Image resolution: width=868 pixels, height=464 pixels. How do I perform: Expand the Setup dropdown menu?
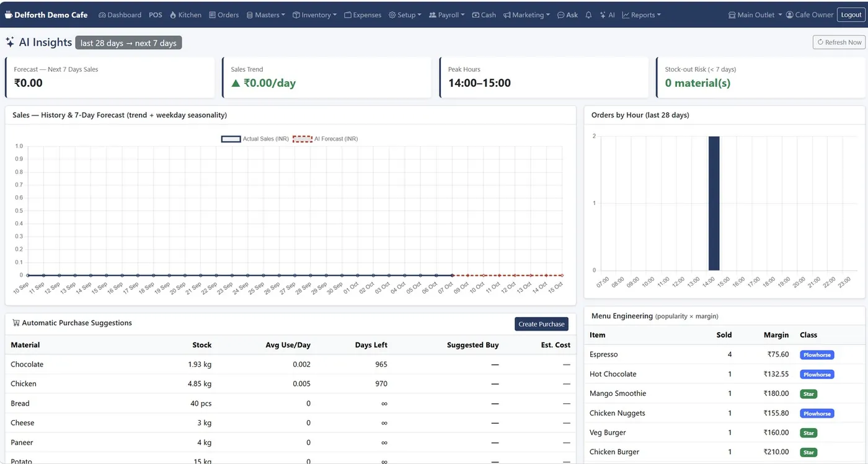[x=405, y=15]
